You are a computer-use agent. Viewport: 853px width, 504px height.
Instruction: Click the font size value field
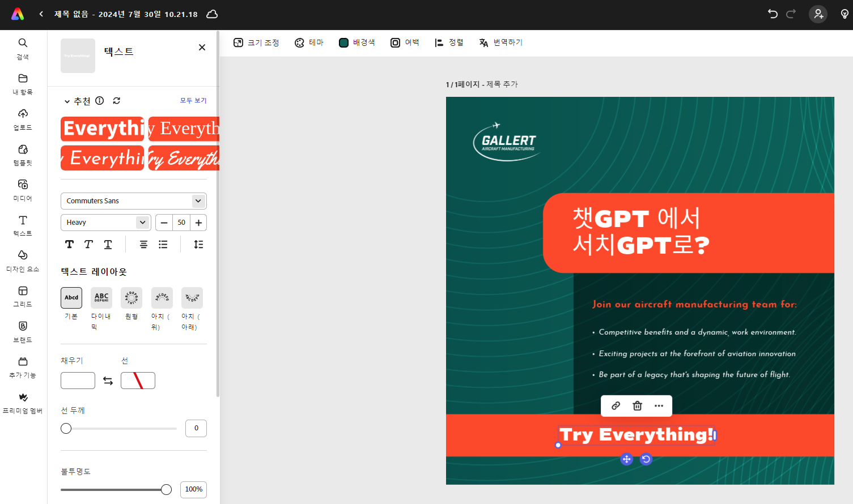[181, 223]
